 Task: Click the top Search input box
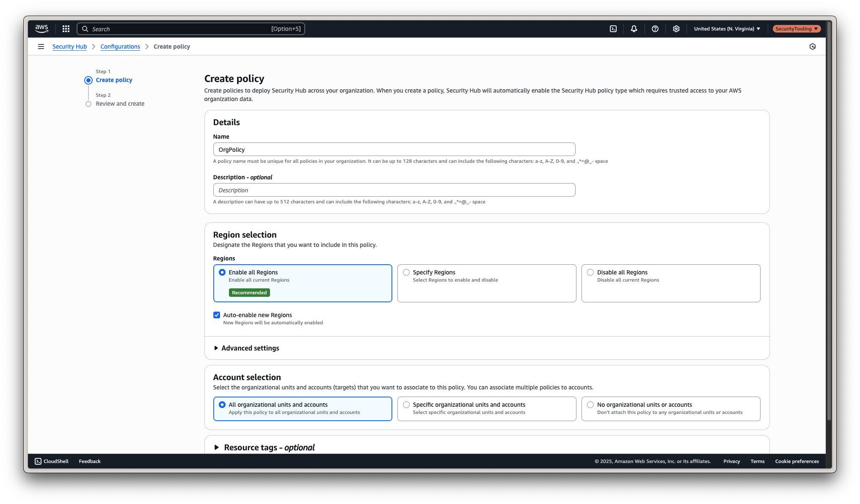190,29
